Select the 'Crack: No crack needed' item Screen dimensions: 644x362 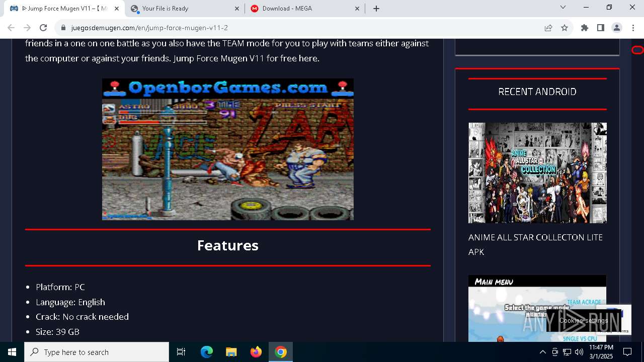pyautogui.click(x=83, y=317)
